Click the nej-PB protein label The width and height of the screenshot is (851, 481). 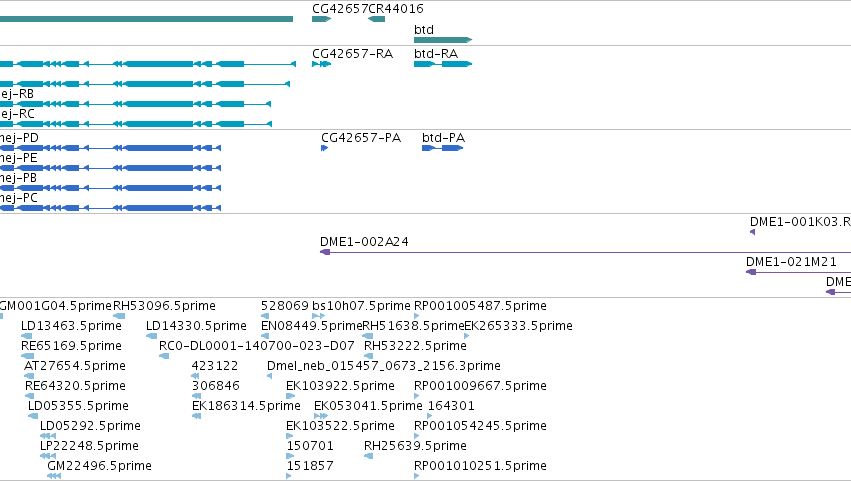point(18,178)
